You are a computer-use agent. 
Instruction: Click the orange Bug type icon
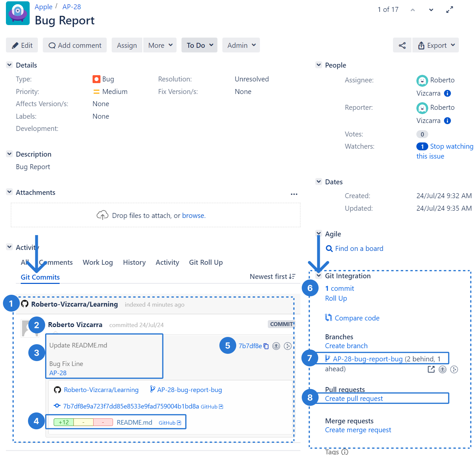tap(97, 79)
